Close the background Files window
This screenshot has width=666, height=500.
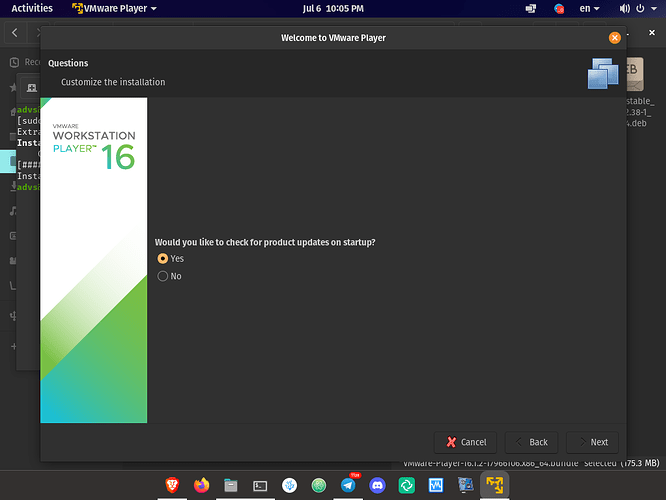pos(652,33)
